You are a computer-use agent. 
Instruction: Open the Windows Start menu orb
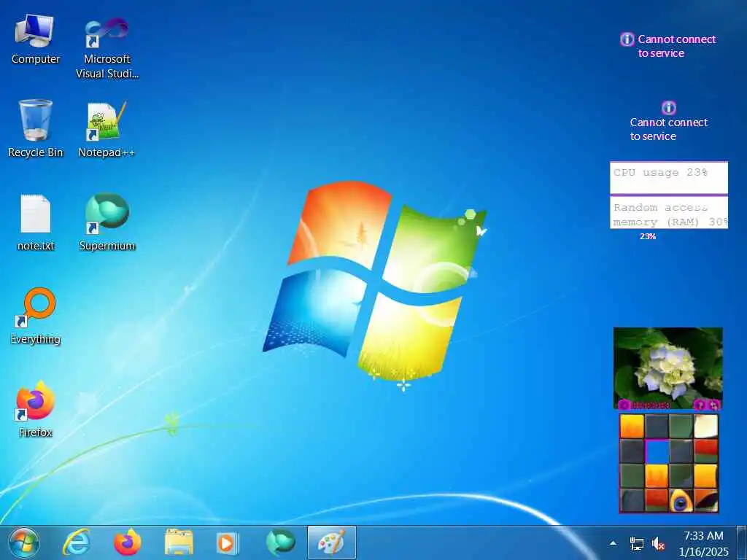23,542
